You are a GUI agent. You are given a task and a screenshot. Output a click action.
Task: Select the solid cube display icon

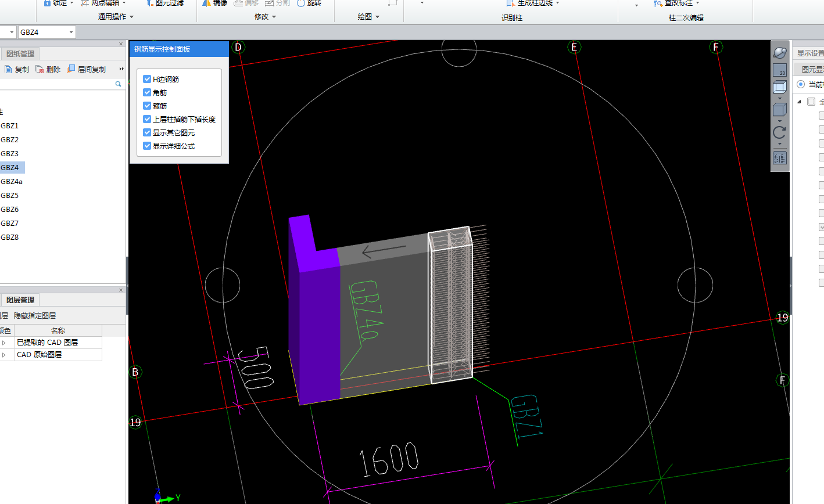tap(780, 110)
